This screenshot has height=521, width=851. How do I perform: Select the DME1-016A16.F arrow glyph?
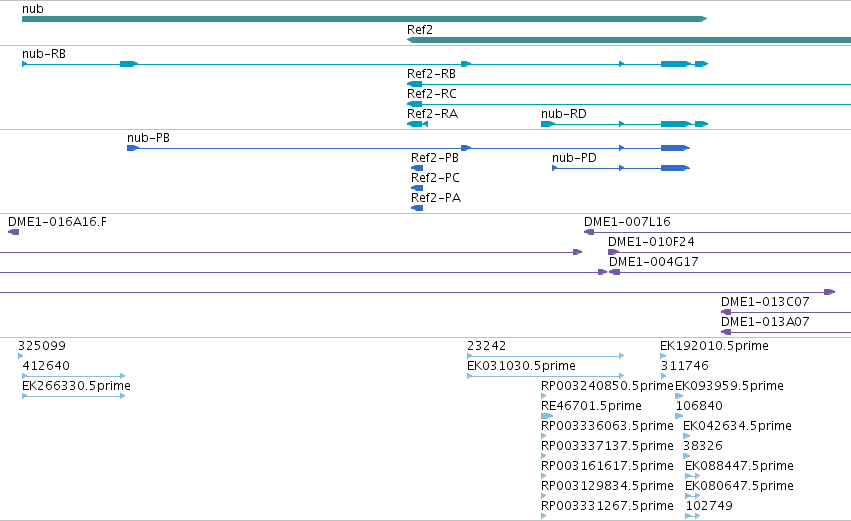point(14,232)
